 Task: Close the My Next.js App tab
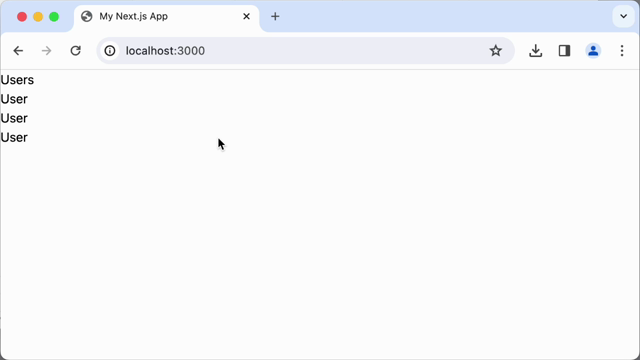tap(246, 16)
